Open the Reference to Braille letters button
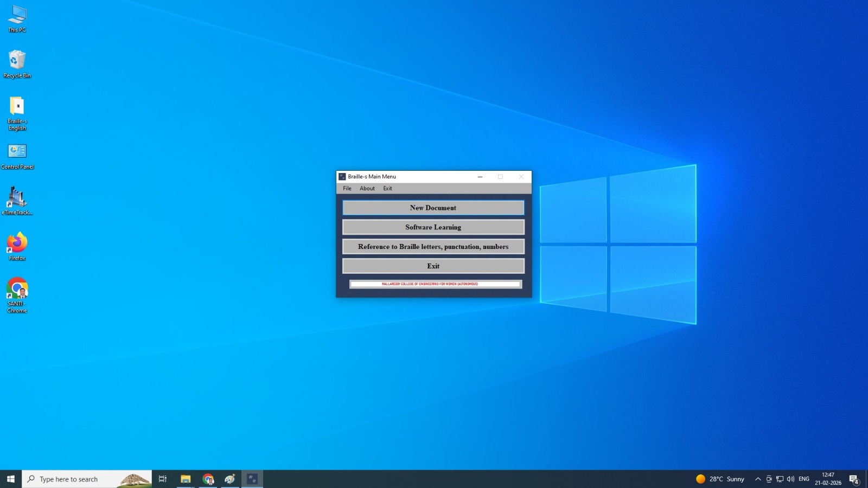Image resolution: width=868 pixels, height=488 pixels. (433, 247)
